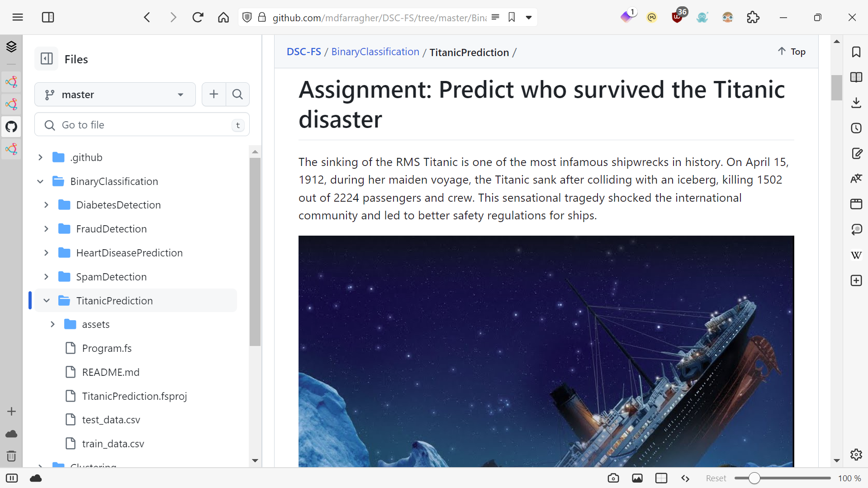Open the browser home page icon

[223, 18]
